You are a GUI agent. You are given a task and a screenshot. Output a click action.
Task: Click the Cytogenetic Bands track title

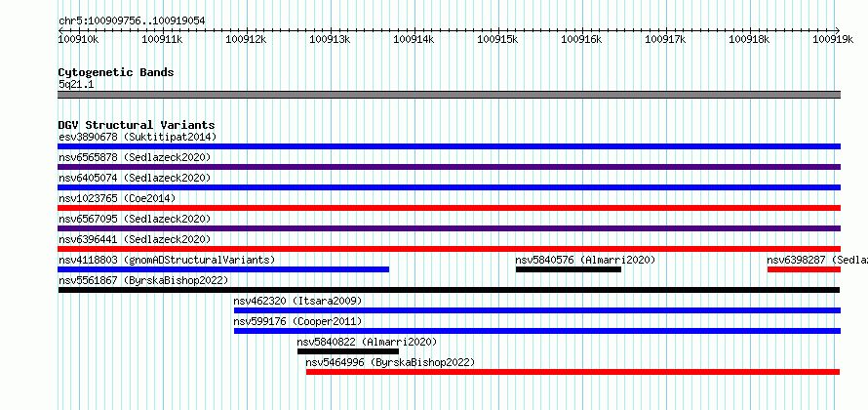point(116,72)
